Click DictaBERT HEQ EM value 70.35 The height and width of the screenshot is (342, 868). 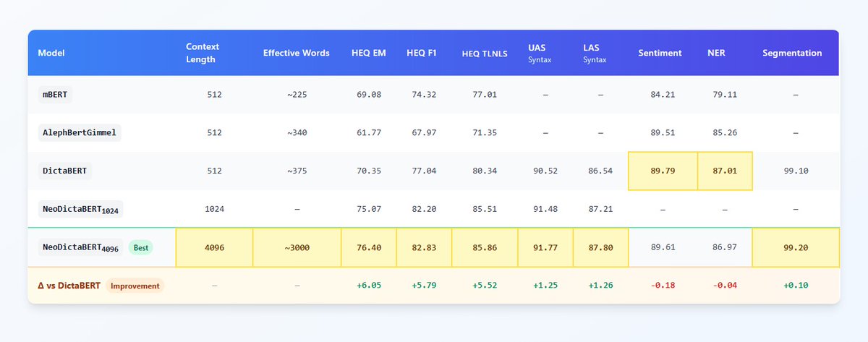pyautogui.click(x=369, y=171)
